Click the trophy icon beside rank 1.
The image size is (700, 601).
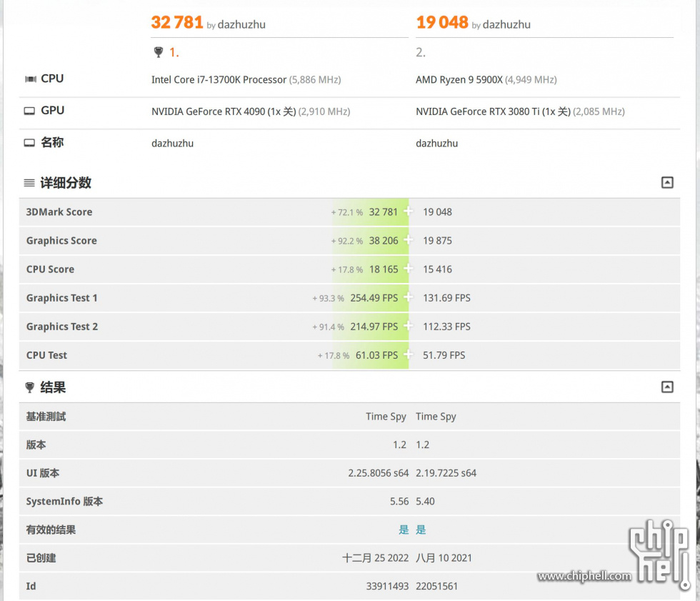158,52
